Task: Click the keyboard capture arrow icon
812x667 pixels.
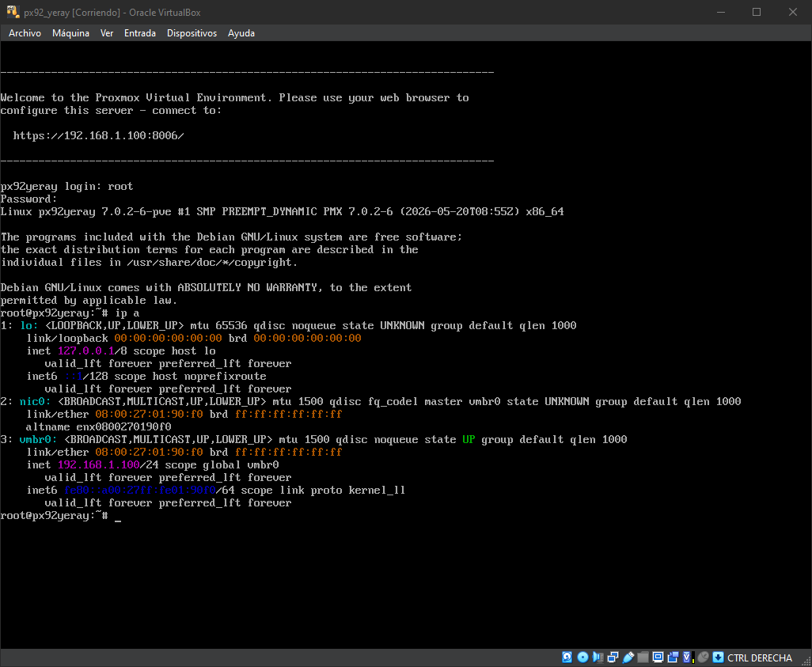Action: 719,658
